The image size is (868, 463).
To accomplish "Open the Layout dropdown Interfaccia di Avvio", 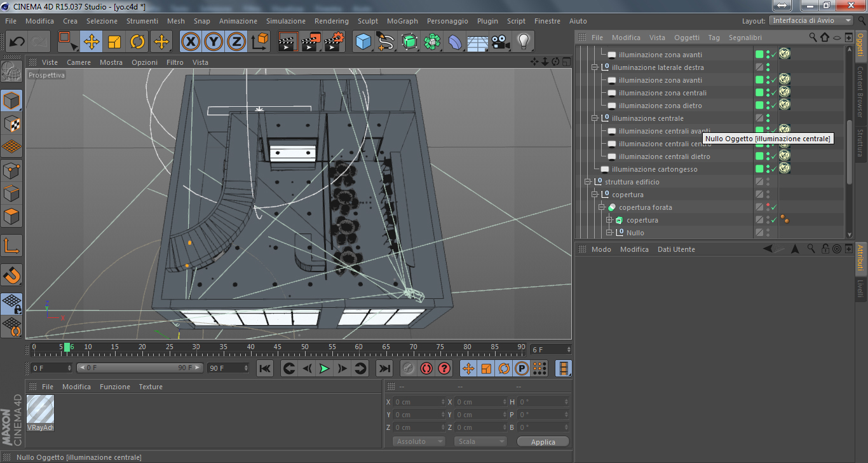I will click(x=811, y=21).
